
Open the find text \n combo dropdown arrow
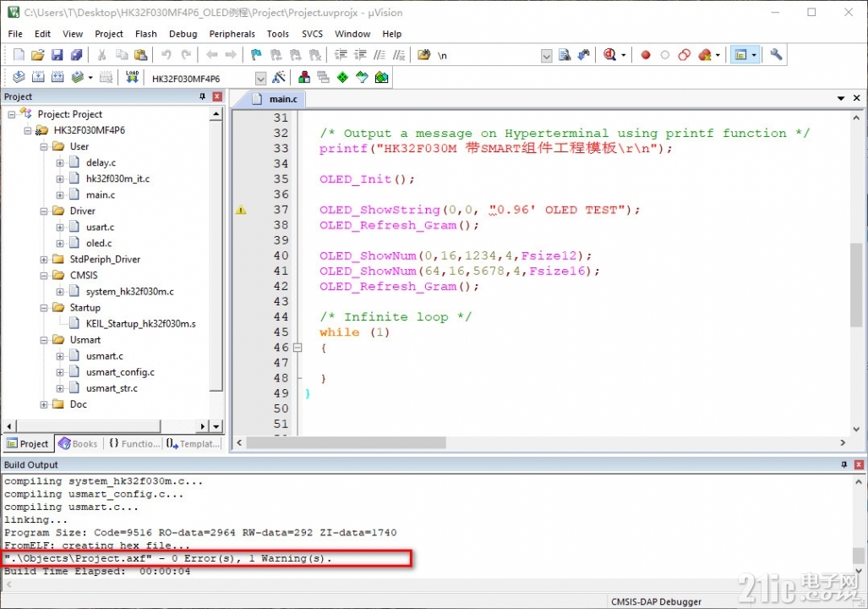546,56
